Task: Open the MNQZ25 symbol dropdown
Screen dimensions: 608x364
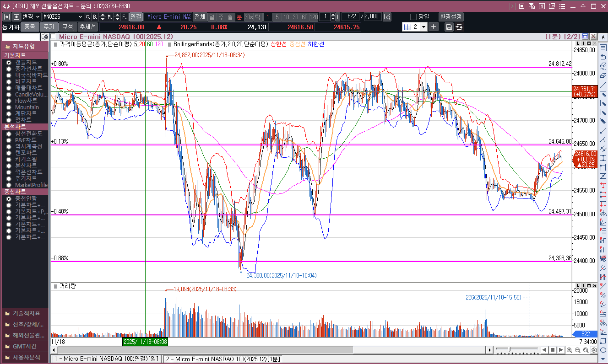Action: (81, 17)
